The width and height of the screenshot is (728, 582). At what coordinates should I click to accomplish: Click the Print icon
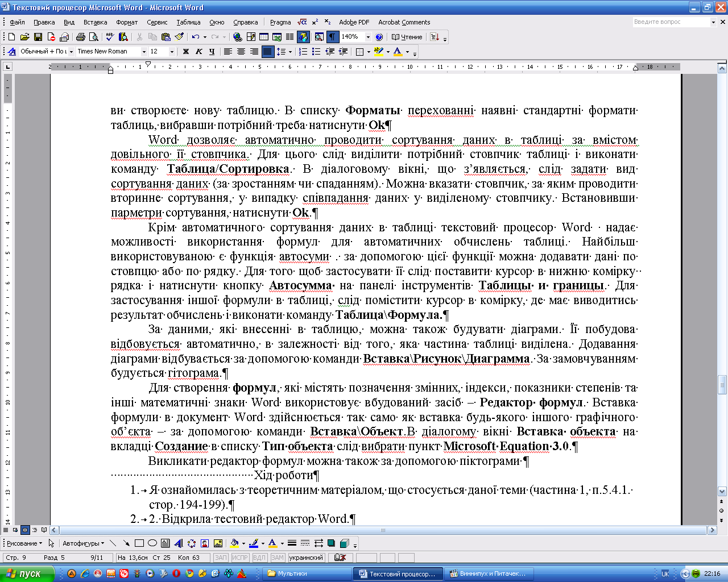point(80,37)
